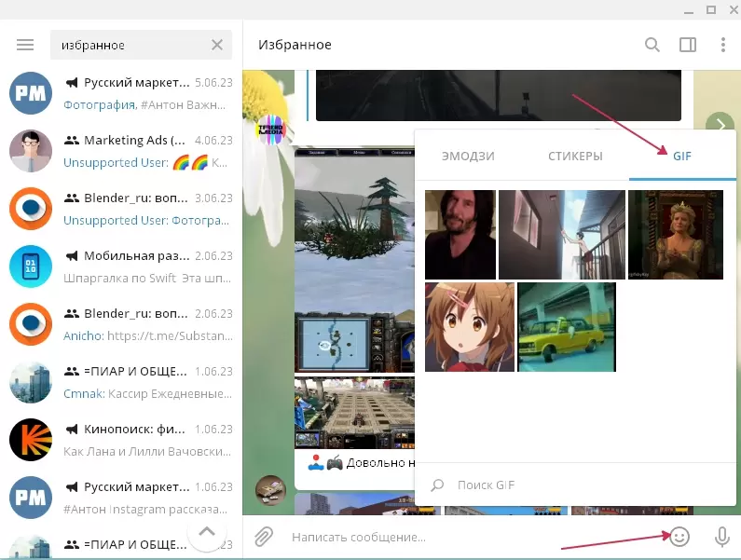741x560 pixels.
Task: Switch to the Эмодзи tab
Action: pyautogui.click(x=468, y=156)
